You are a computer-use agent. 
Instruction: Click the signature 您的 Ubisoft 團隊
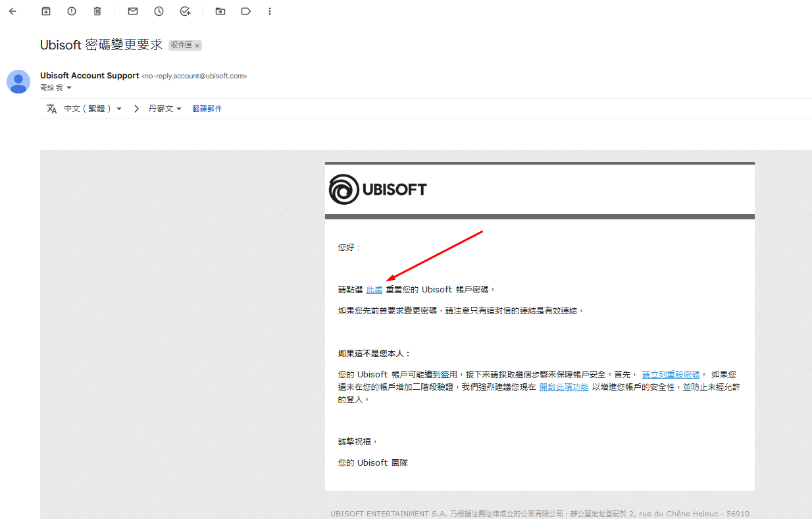coord(373,463)
